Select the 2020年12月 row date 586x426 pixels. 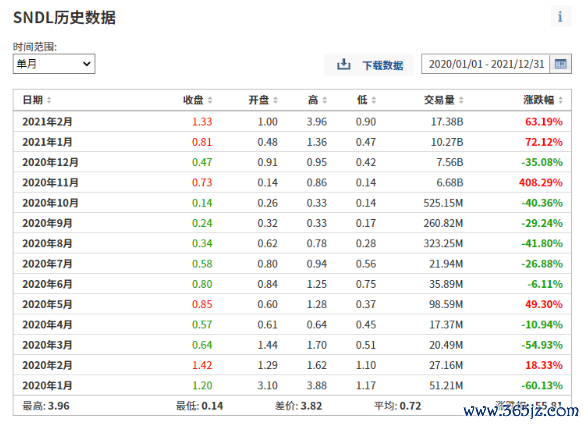(50, 162)
